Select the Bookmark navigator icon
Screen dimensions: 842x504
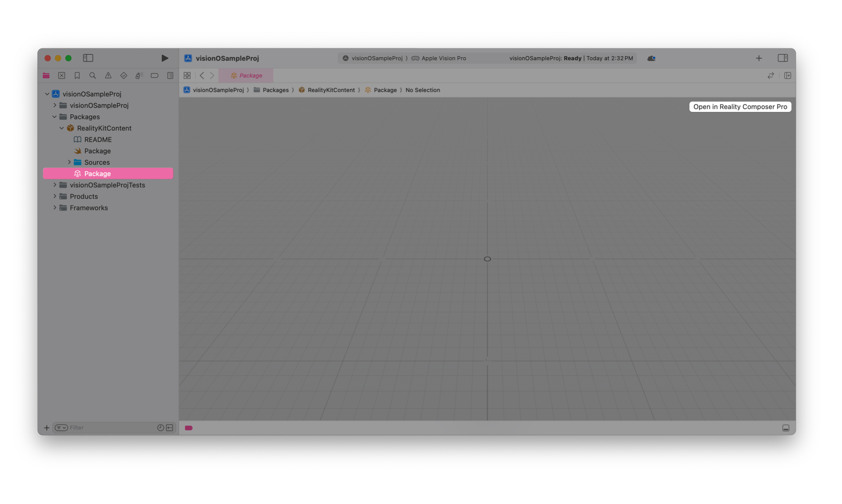(77, 75)
